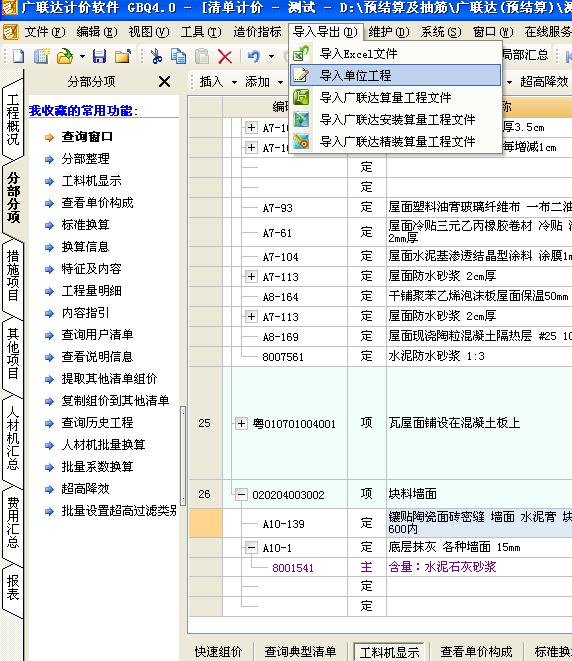572x661 pixels.
Task: Open the 工具(T) menu
Action: (x=201, y=32)
